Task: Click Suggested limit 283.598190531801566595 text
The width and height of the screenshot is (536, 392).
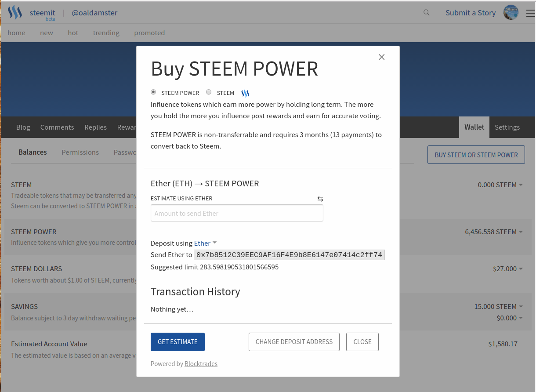Action: tap(214, 267)
